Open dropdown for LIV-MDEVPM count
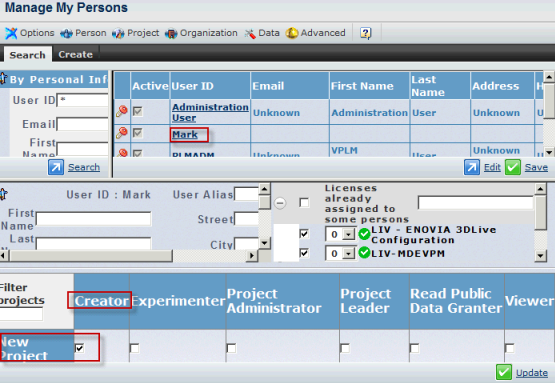This screenshot has width=555, height=383. click(349, 253)
